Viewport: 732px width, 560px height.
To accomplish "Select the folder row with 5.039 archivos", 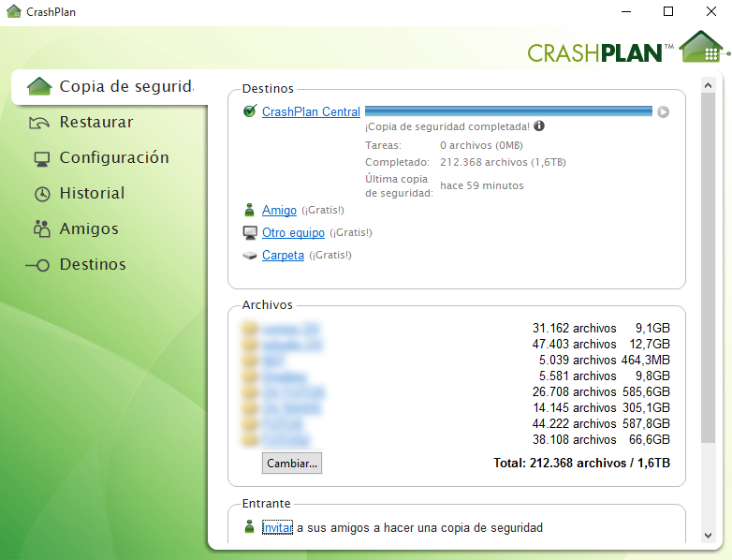I will (456, 361).
